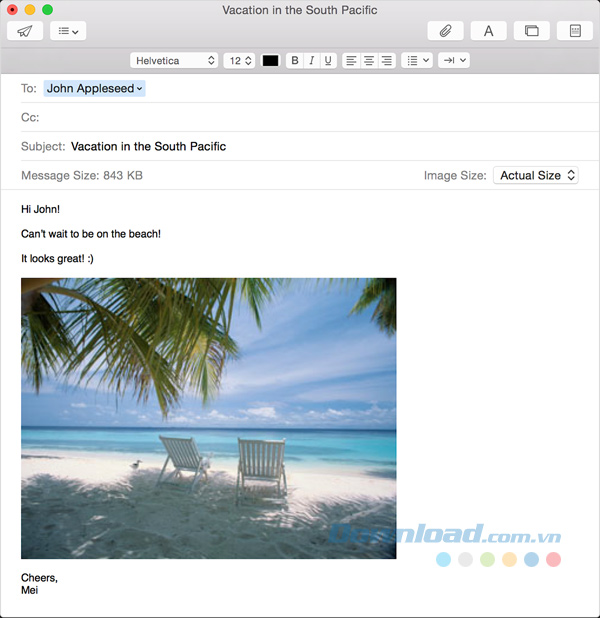Open the header fields list dropdown
This screenshot has height=618, width=600.
tap(68, 31)
